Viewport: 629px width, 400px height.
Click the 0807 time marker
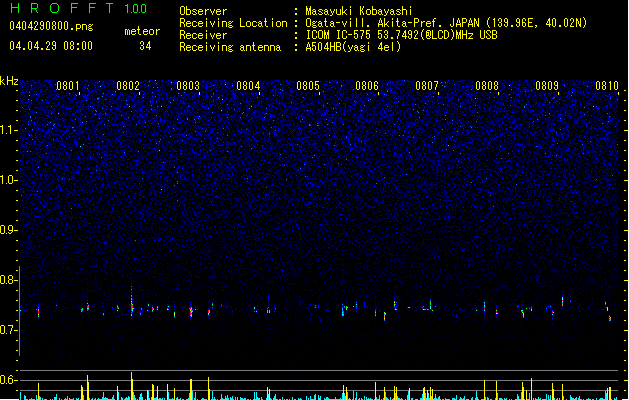(x=427, y=86)
